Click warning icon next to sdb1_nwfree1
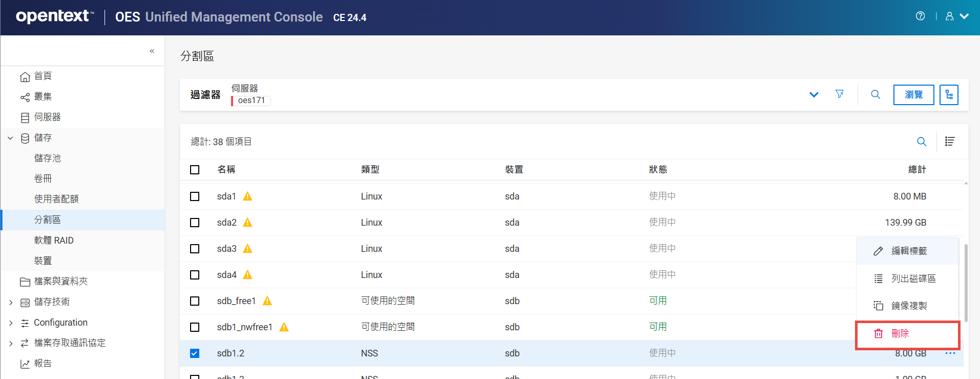This screenshot has height=379, width=980. [x=284, y=327]
